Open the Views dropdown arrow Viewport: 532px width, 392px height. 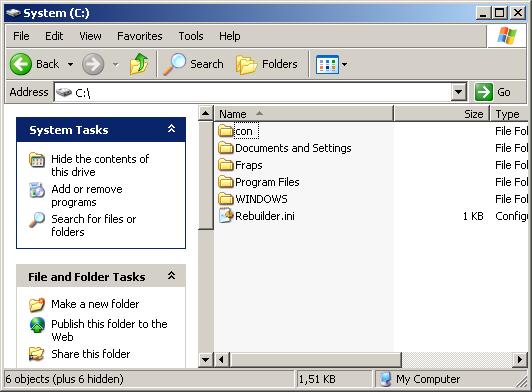click(x=344, y=64)
